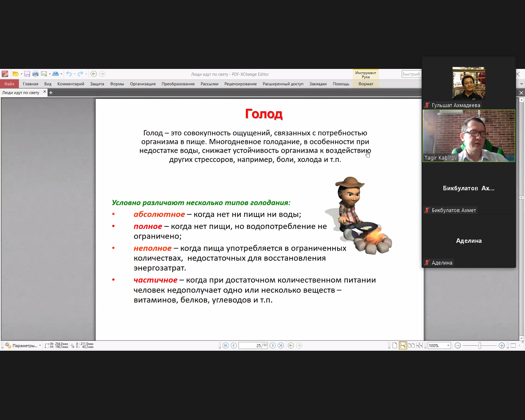
Task: Click the zoom slider handle
Action: click(x=479, y=346)
